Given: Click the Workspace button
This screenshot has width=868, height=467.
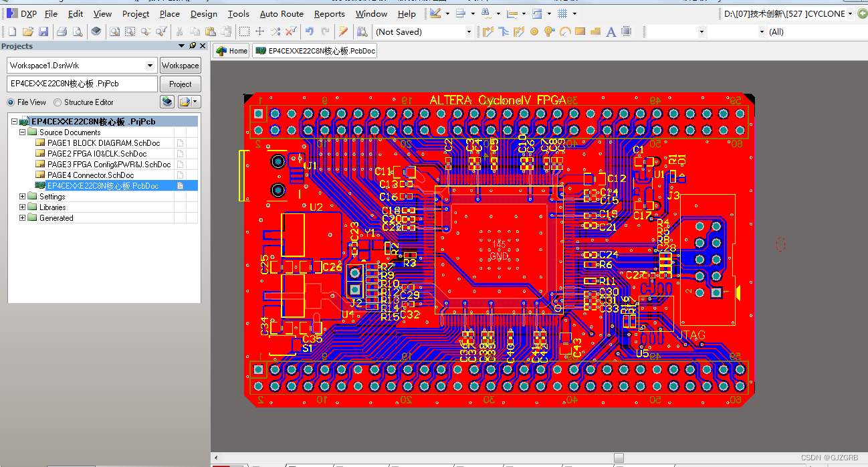Looking at the screenshot, I should tap(180, 65).
